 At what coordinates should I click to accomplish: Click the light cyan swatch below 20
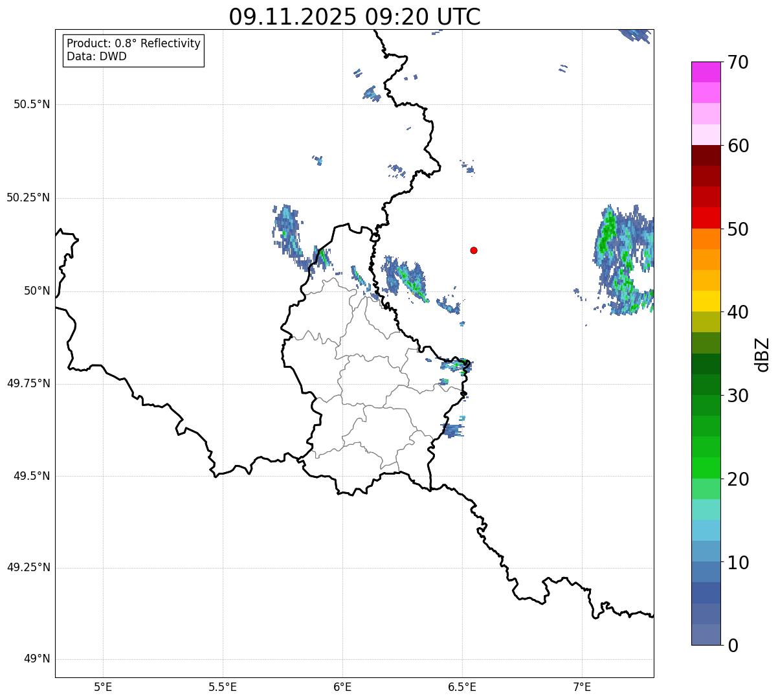tap(706, 510)
